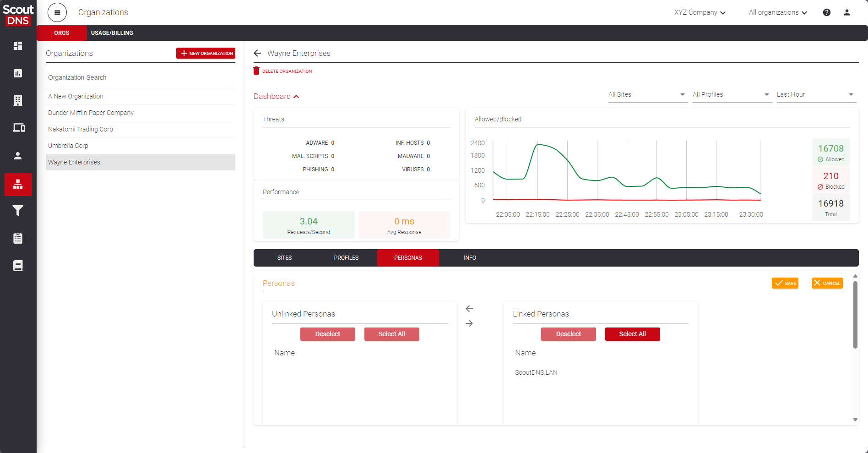Click Select All under Linked Personas

click(x=632, y=334)
